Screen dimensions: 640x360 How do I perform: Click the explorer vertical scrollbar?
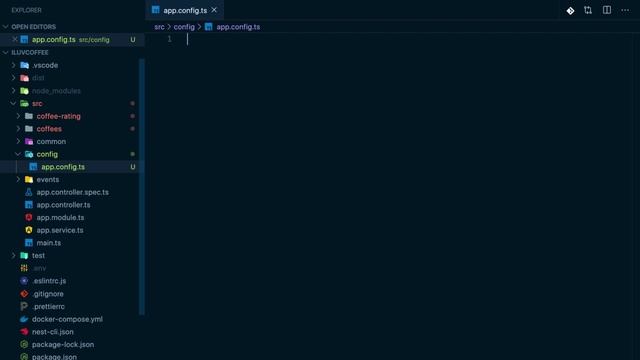pyautogui.click(x=142, y=187)
